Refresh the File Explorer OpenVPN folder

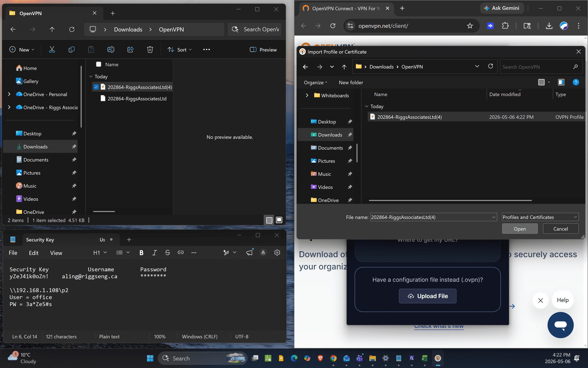coord(72,29)
